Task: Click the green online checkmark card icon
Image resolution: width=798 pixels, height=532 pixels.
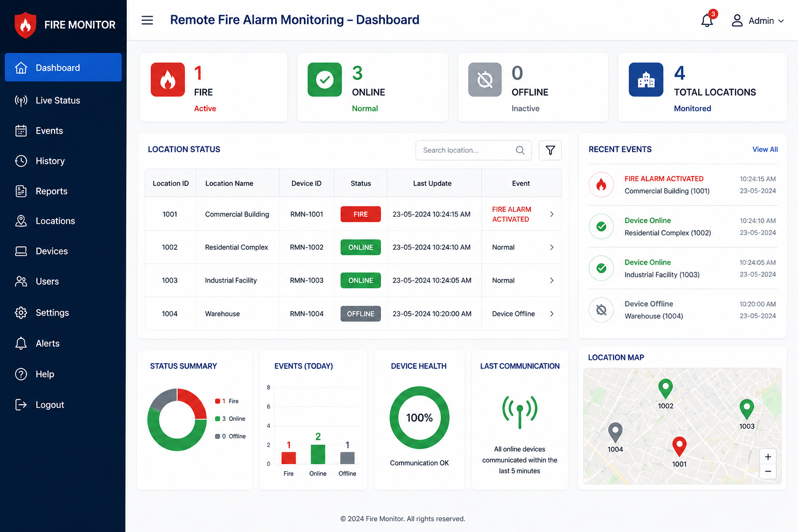Action: point(325,79)
